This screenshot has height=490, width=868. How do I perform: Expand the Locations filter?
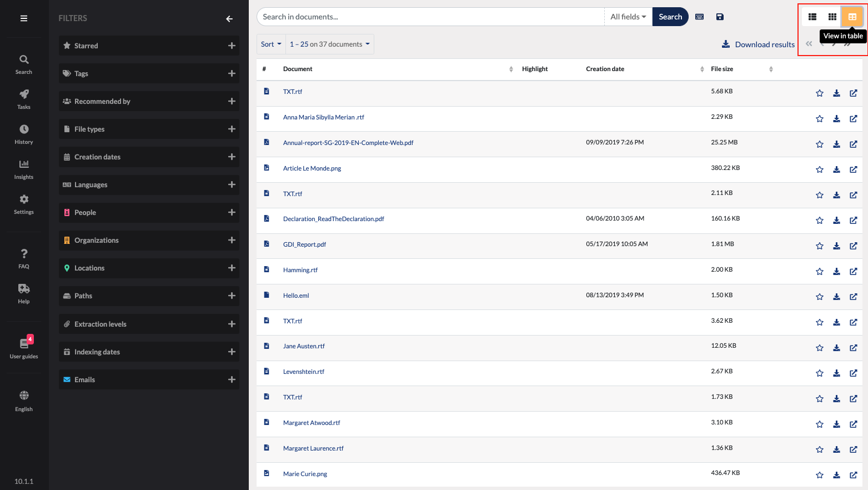pyautogui.click(x=232, y=268)
